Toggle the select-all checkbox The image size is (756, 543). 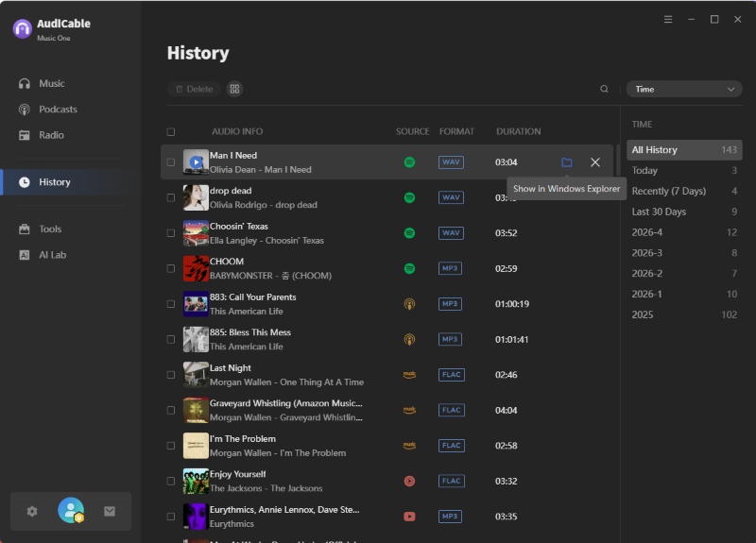point(171,131)
